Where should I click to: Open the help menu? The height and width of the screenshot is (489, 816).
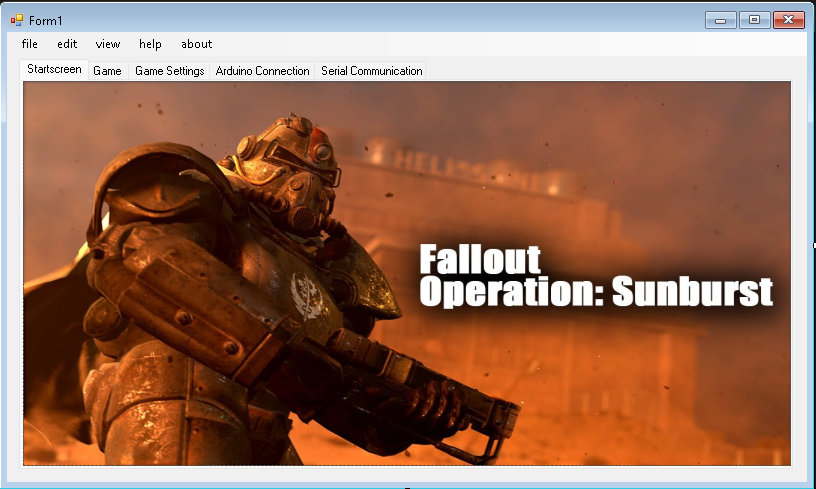pyautogui.click(x=150, y=44)
